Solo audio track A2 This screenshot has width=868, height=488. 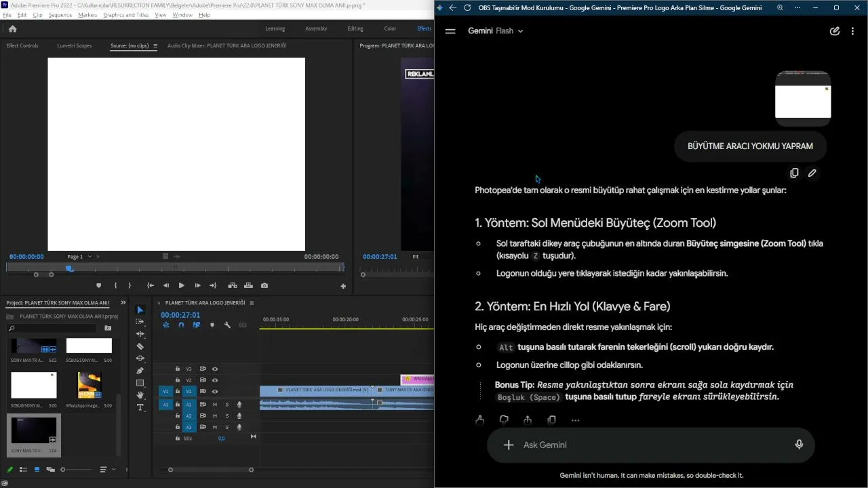pyautogui.click(x=227, y=415)
